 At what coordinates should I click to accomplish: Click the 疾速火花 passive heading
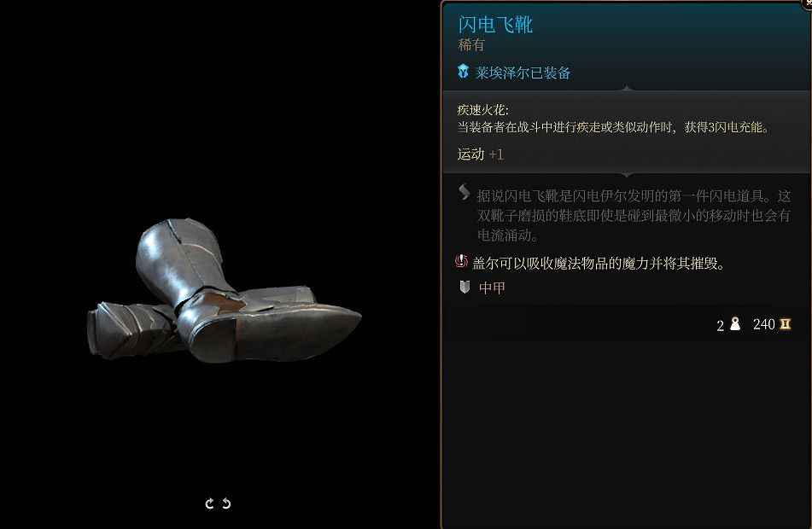(482, 110)
